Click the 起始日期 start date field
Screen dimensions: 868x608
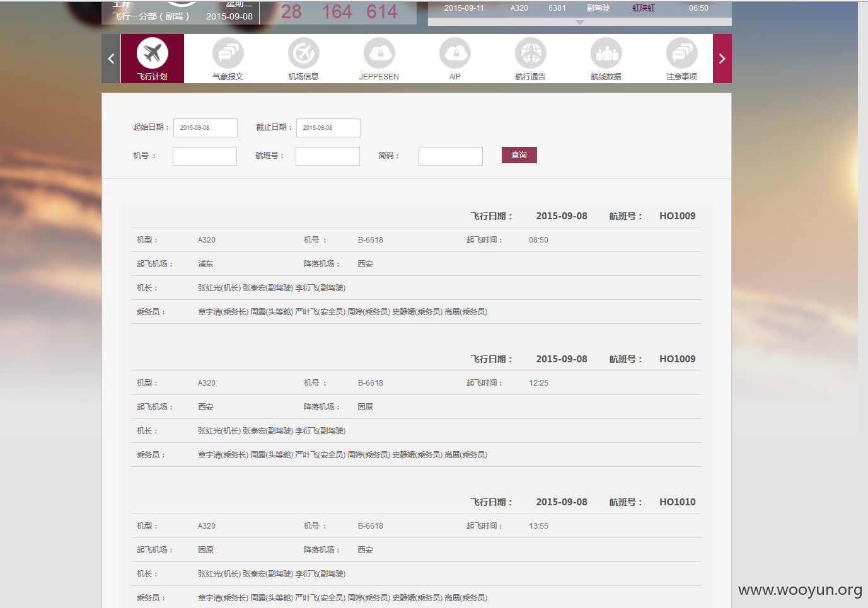[205, 128]
